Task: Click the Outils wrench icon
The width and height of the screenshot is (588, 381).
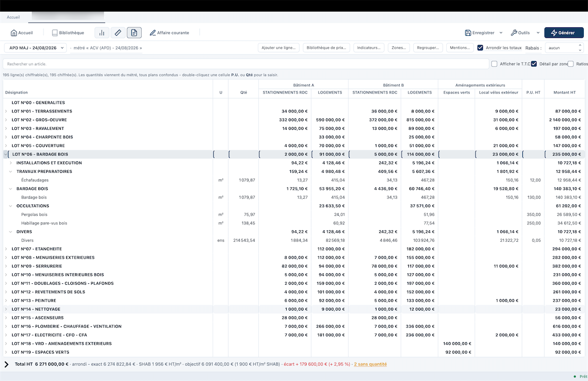Action: [514, 33]
